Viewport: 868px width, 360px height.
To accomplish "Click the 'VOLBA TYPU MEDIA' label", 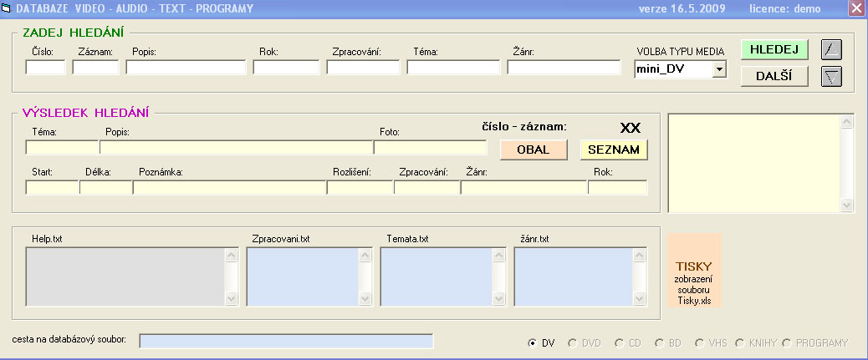I will 681,52.
